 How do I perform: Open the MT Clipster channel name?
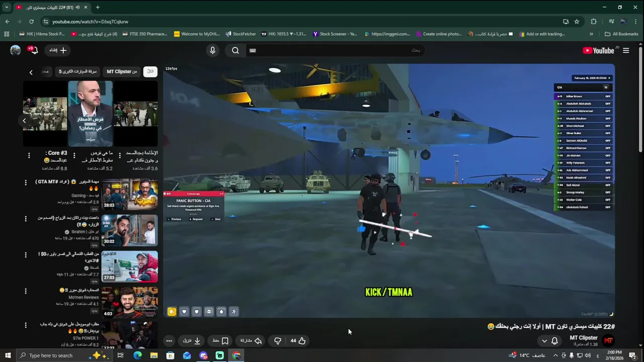click(x=584, y=338)
